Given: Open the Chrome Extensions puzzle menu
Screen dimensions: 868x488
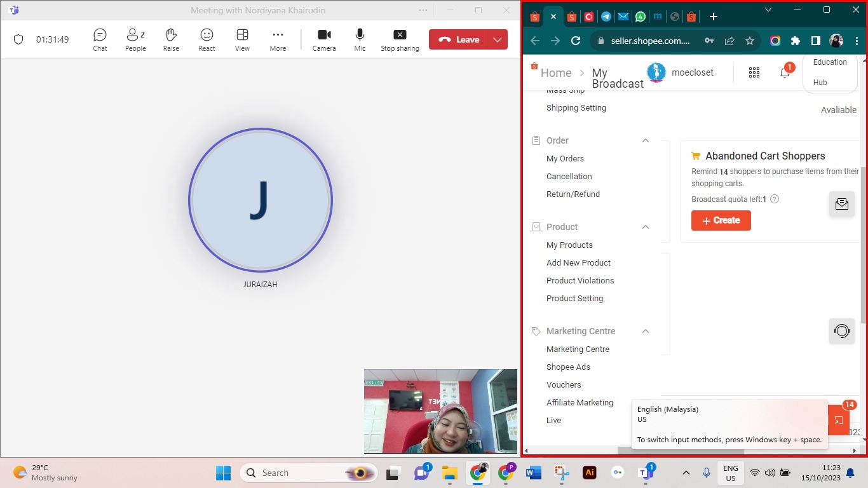Looking at the screenshot, I should coord(796,41).
